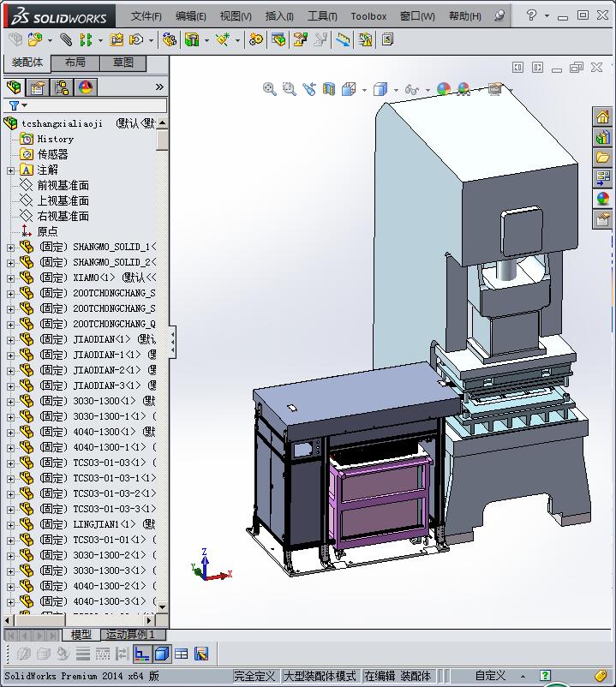This screenshot has height=687, width=616.
Task: Select 草图 command manager tab
Action: coord(123,63)
